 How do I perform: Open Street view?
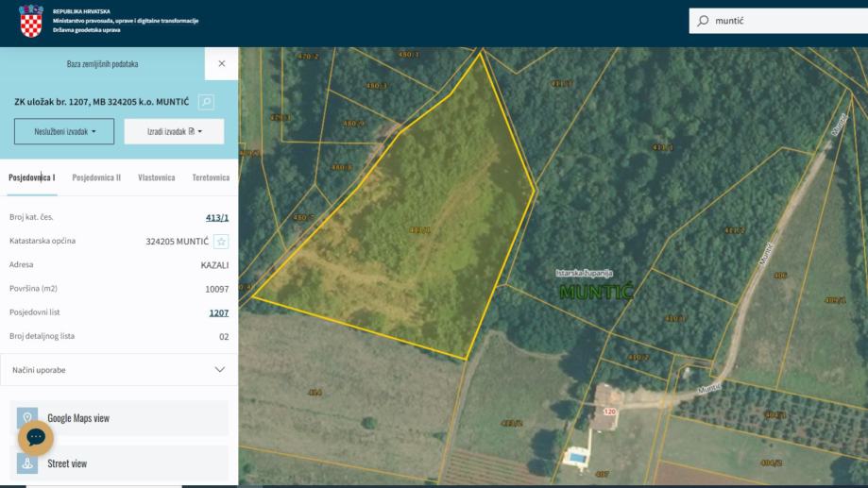click(119, 463)
